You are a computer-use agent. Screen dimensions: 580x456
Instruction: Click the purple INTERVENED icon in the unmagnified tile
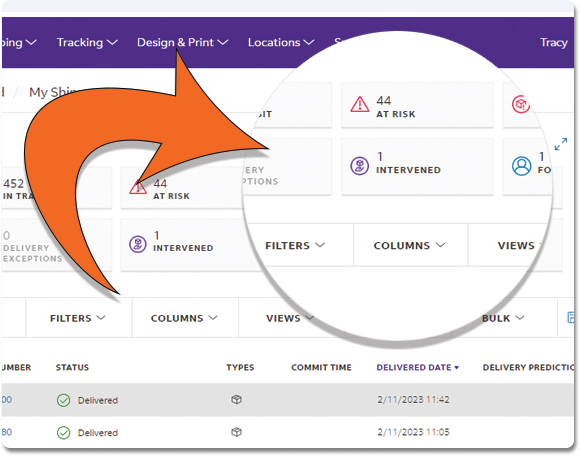click(x=138, y=244)
